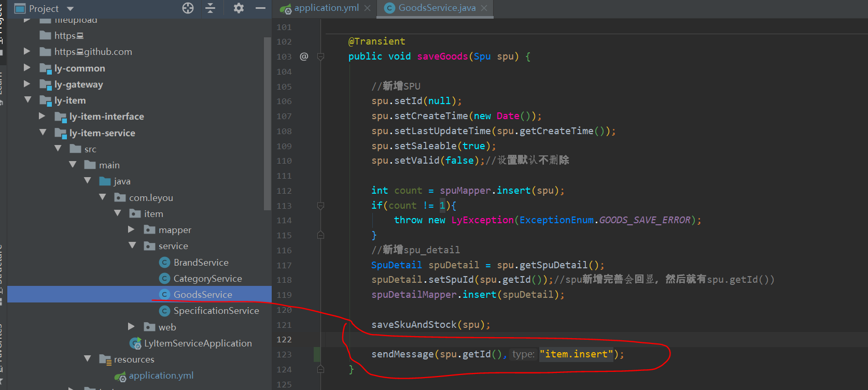Open LyItemServiceApplication in tree
The image size is (868, 390).
click(198, 343)
